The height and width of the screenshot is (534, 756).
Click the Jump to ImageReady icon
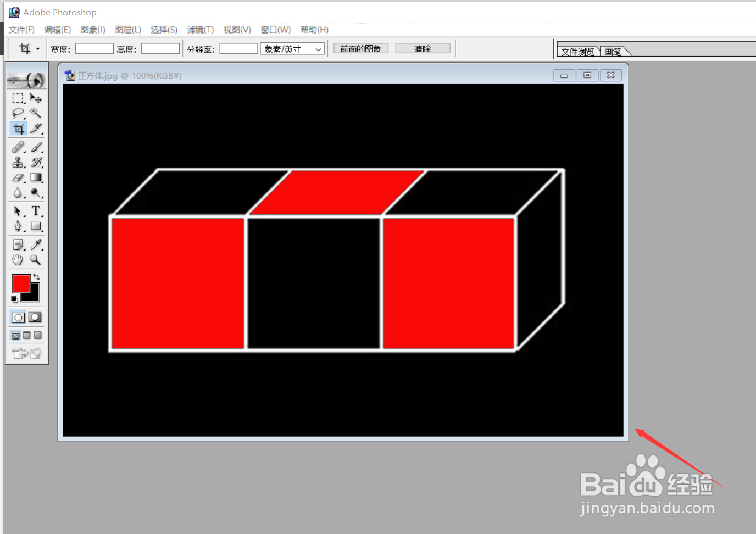point(26,353)
